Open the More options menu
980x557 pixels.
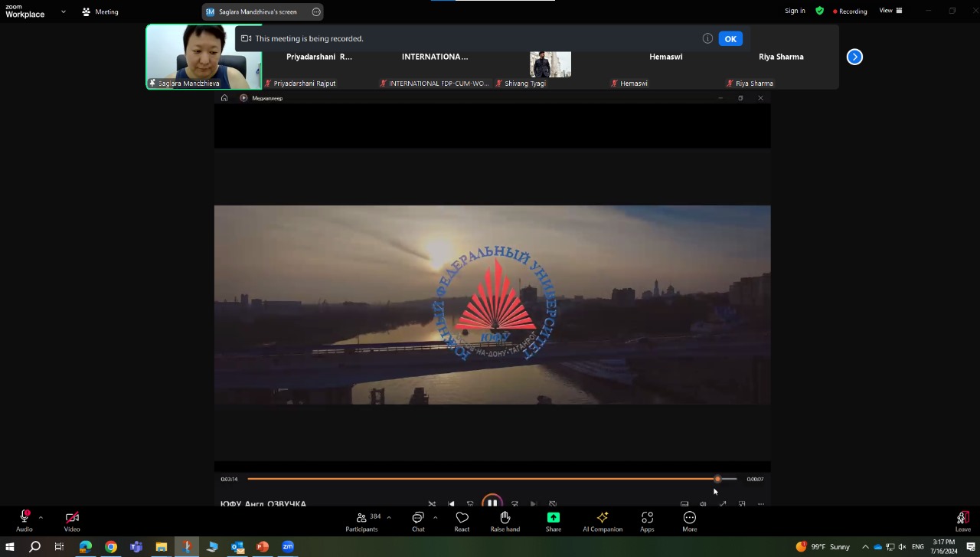pos(689,520)
